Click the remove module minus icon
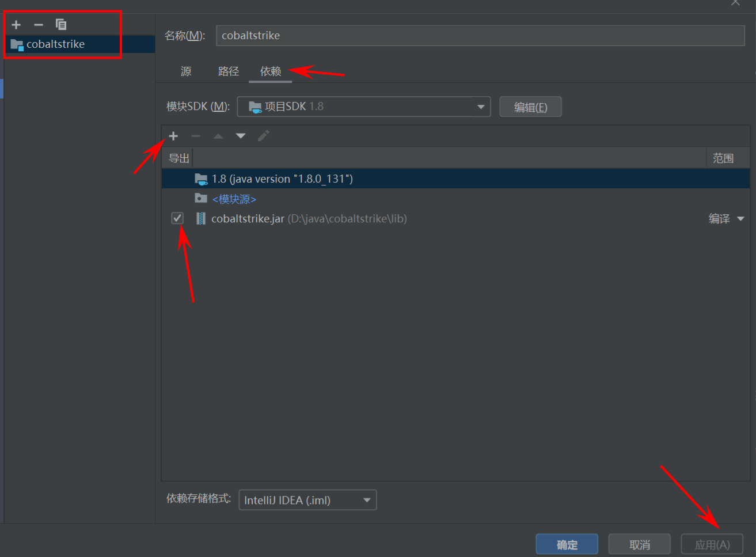 pos(39,24)
